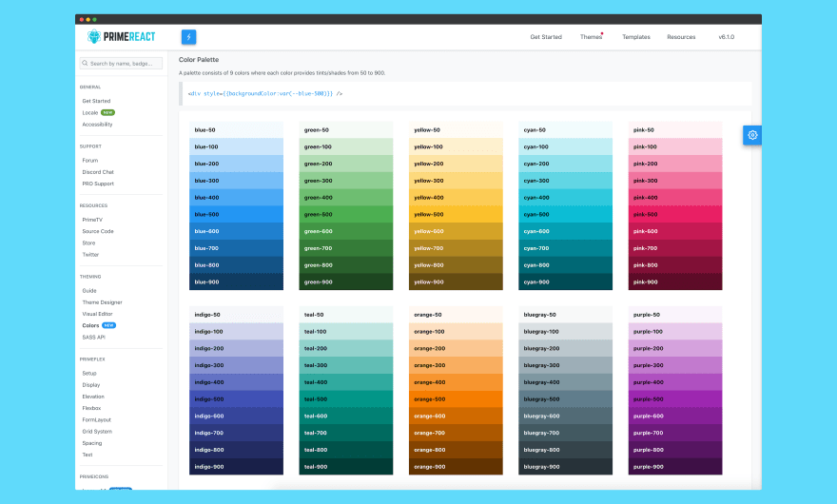This screenshot has width=837, height=504.
Task: Open the Elevation page
Action: click(93, 397)
